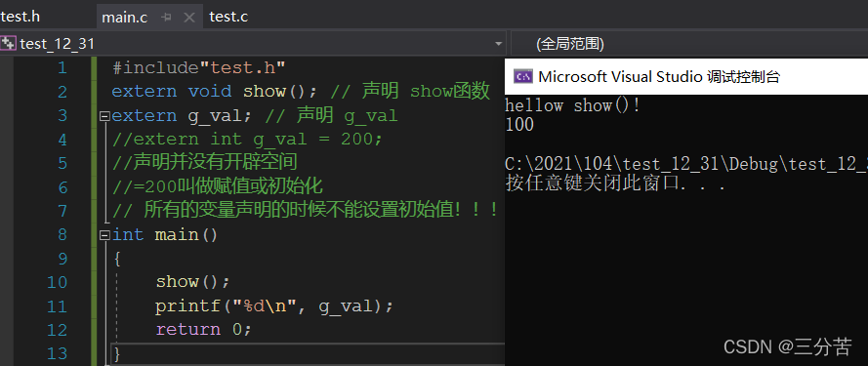Click the show(); call on line 10
Screen dimensions: 868x366
(192, 282)
